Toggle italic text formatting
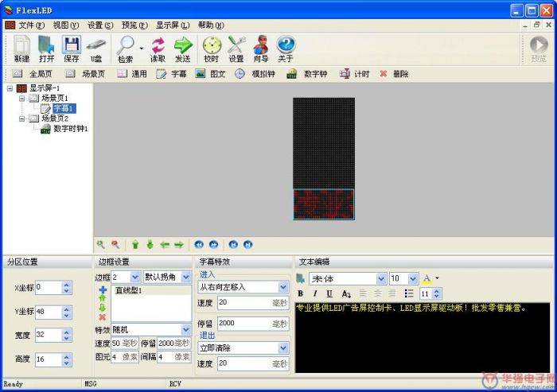 (x=316, y=294)
